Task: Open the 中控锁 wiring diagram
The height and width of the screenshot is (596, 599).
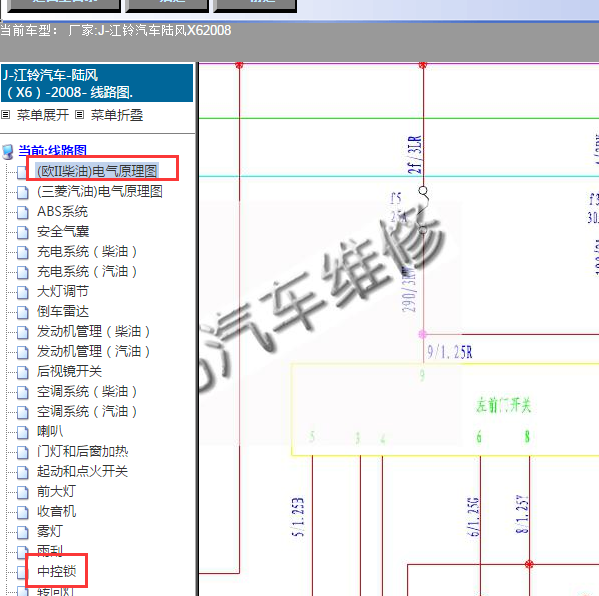Action: coord(57,571)
